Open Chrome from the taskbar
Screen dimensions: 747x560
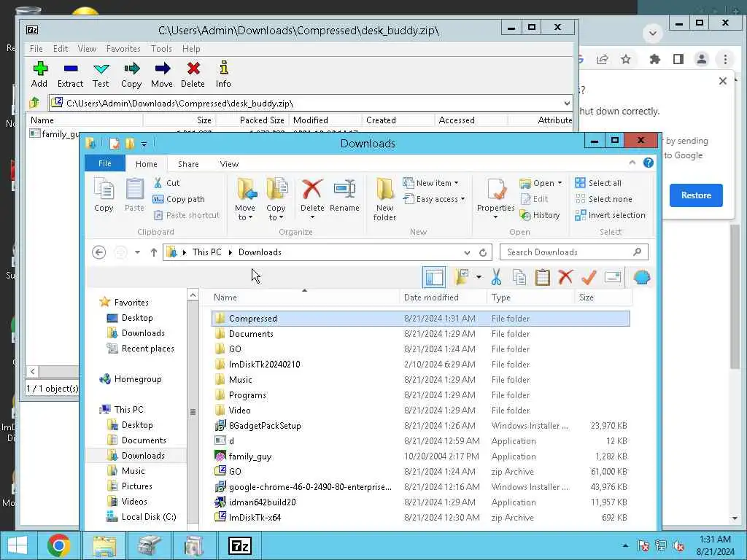(x=58, y=545)
